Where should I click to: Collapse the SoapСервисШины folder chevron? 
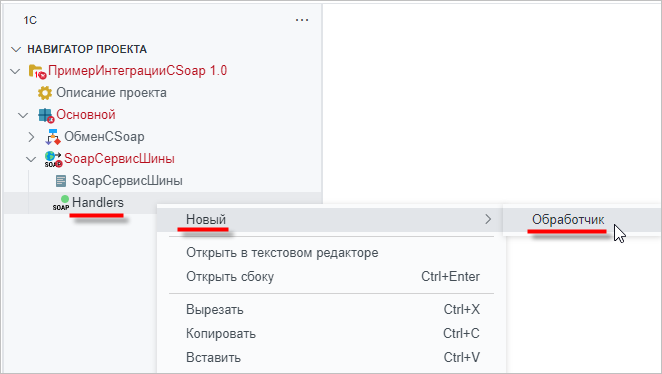pyautogui.click(x=31, y=159)
